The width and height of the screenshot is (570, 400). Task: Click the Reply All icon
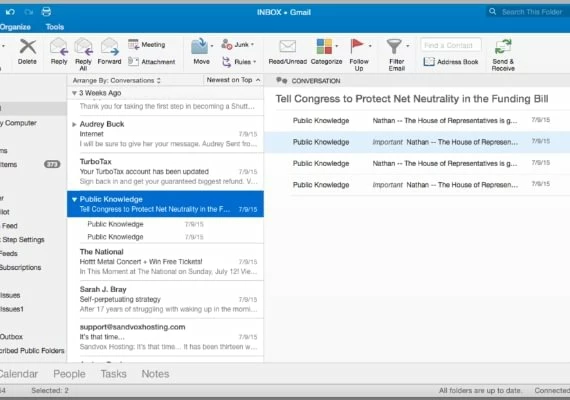(x=83, y=47)
